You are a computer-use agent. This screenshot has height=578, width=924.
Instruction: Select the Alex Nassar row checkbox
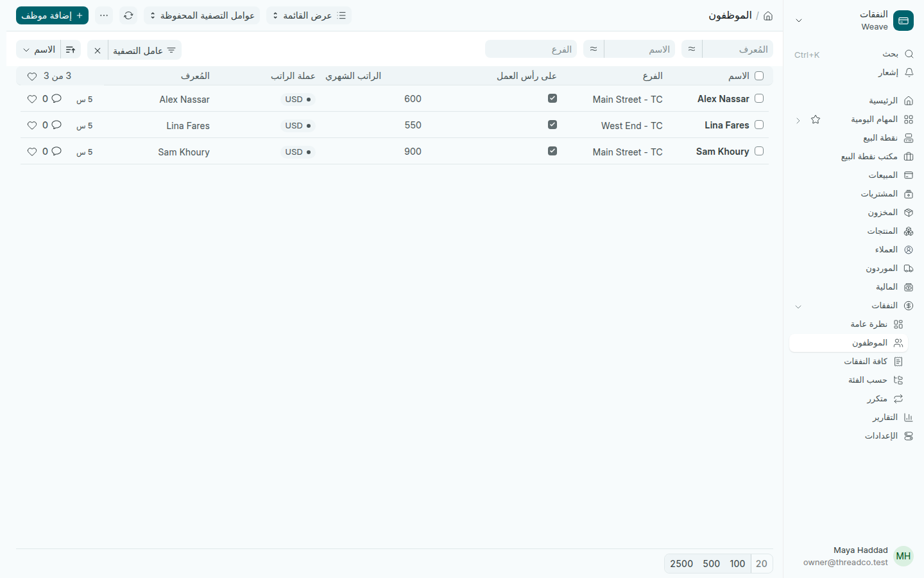click(759, 98)
